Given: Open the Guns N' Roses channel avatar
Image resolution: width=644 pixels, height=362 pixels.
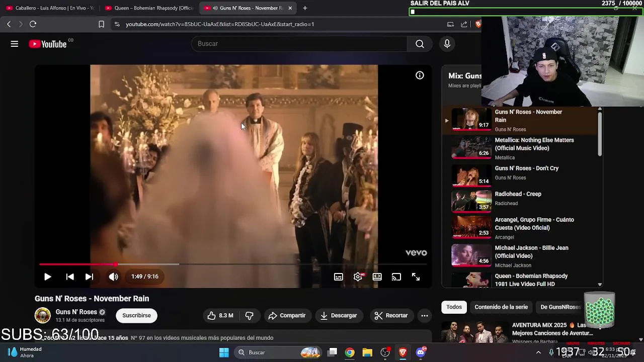Looking at the screenshot, I should click(43, 315).
